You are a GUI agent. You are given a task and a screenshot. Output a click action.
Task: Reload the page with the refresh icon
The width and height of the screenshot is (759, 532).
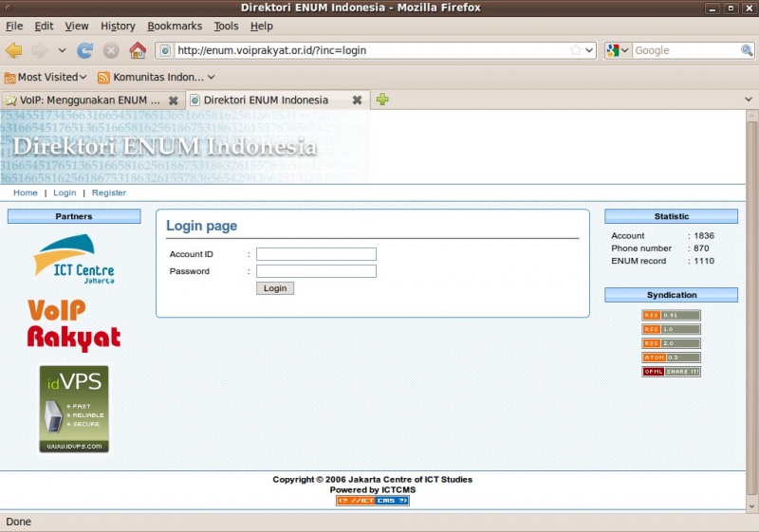coord(85,50)
